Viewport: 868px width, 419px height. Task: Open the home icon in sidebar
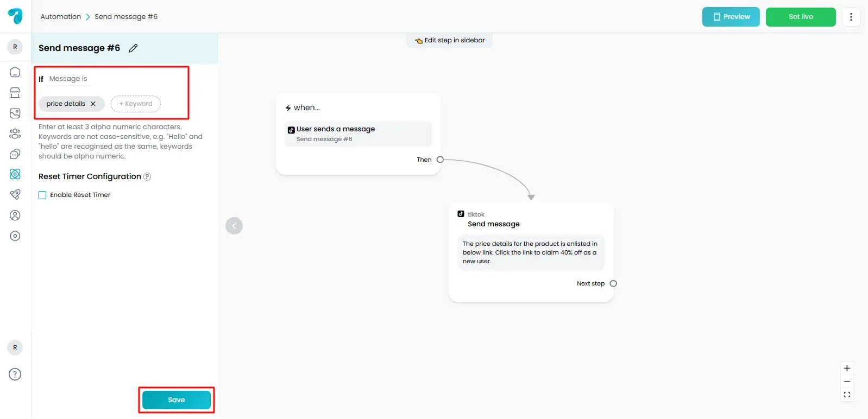tap(15, 72)
